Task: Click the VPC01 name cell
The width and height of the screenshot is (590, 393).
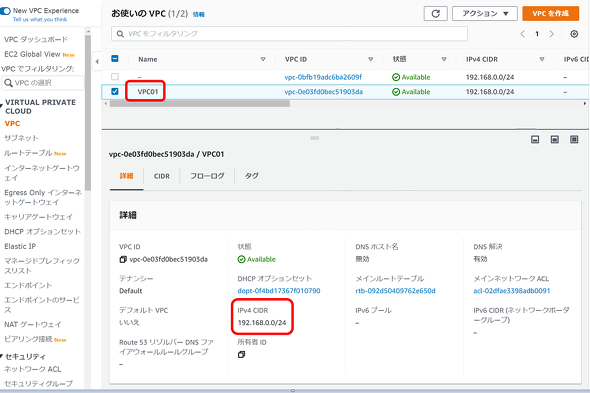Action: tap(148, 91)
